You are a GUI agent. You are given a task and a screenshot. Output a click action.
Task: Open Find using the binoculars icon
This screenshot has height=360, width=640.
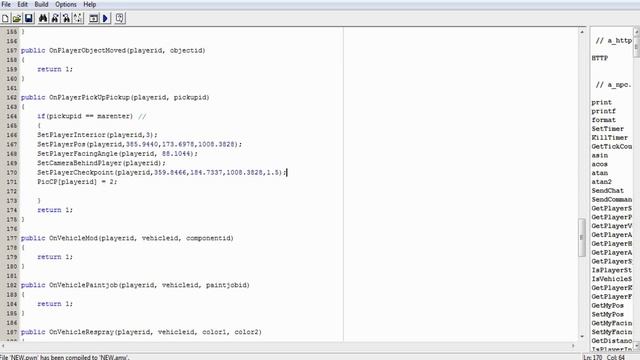tap(43, 18)
